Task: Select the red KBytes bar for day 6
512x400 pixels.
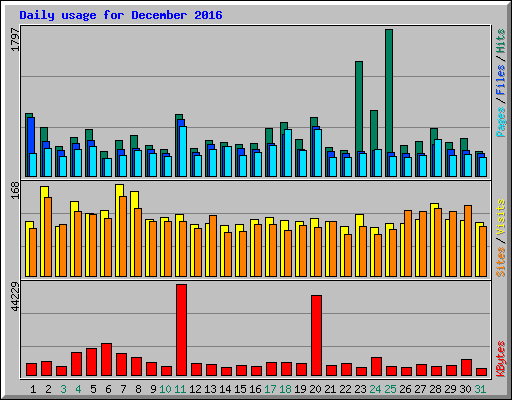Action: pos(106,360)
